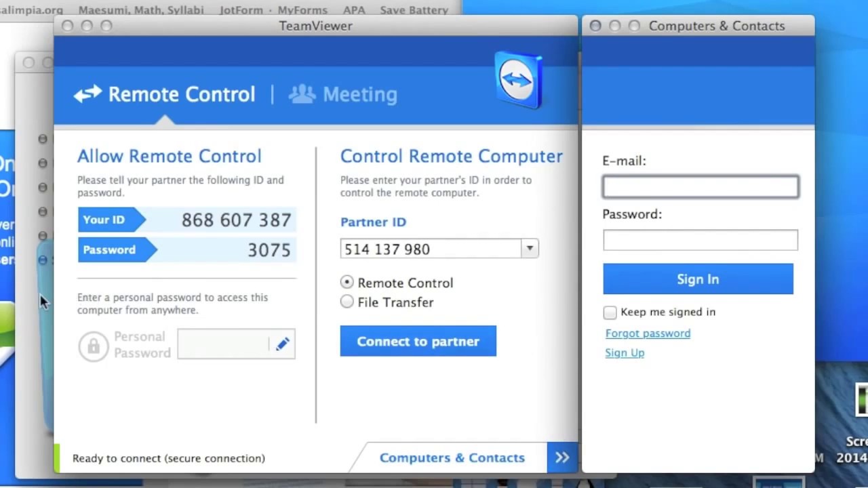Click the Computers & Contacts window title bar
Viewport: 868px width, 488px height.
tap(698, 26)
